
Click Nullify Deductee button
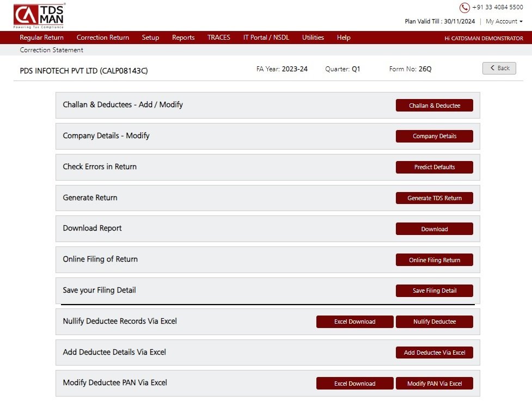point(434,322)
